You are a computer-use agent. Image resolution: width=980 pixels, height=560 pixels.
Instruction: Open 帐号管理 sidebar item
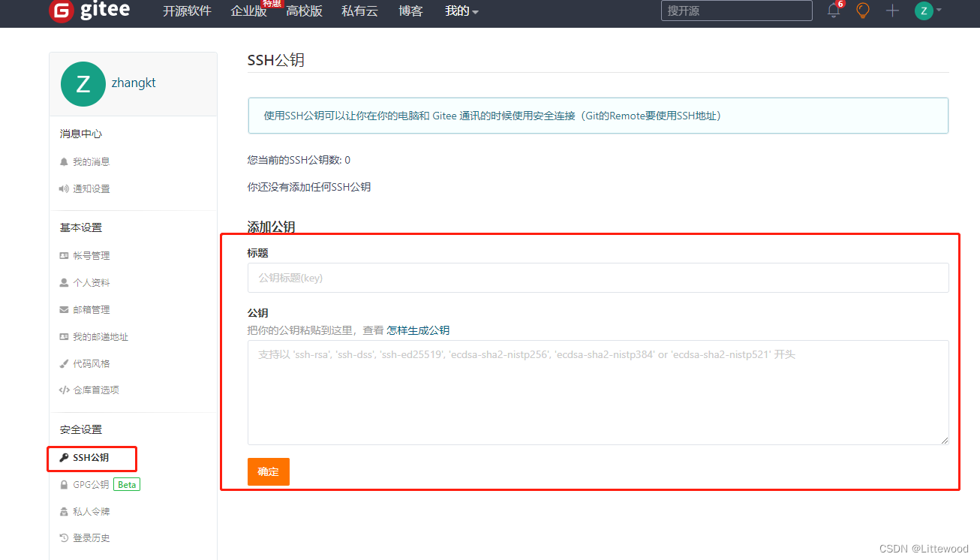pyautogui.click(x=92, y=255)
